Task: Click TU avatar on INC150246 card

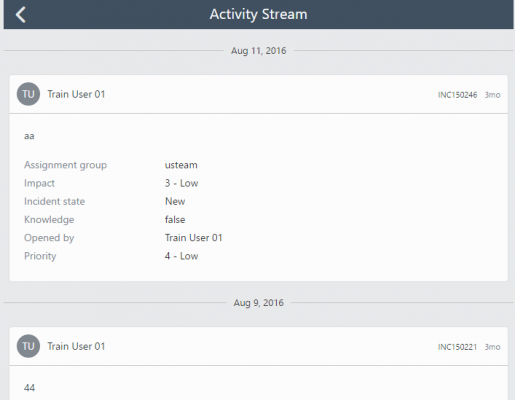Action: pyautogui.click(x=28, y=94)
